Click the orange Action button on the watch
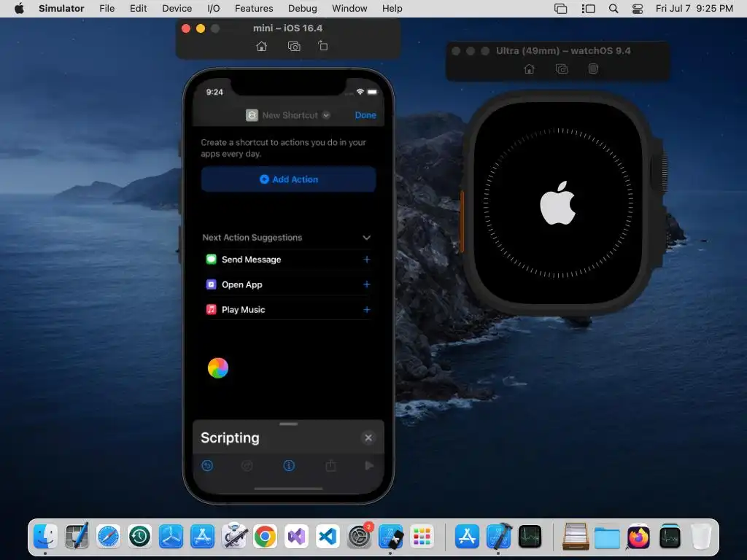 pyautogui.click(x=461, y=221)
